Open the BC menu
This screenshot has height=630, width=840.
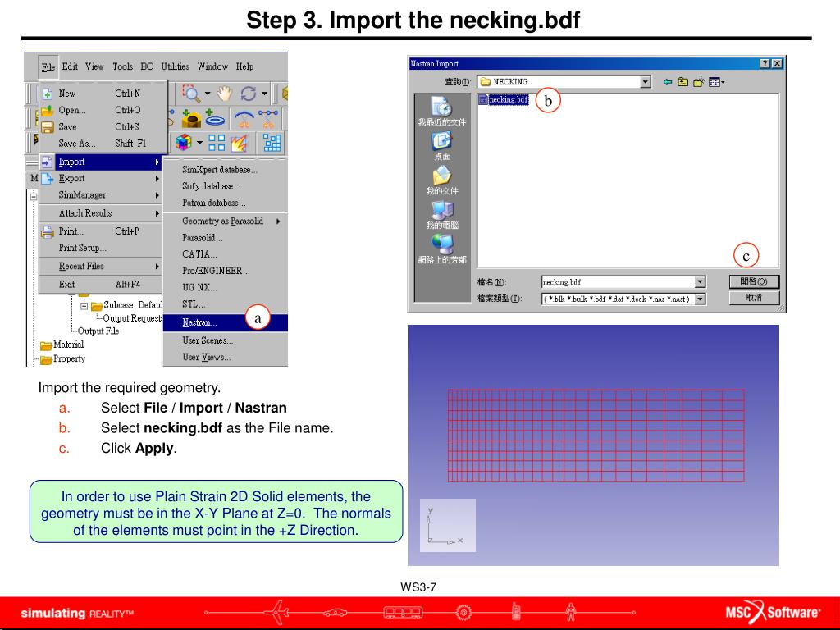[146, 67]
